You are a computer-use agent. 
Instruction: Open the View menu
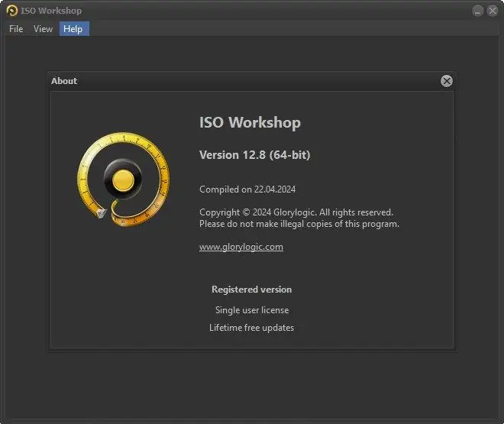pos(43,29)
